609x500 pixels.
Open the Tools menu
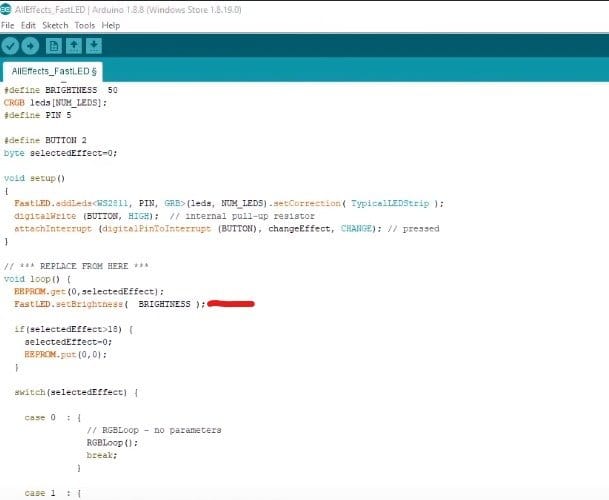click(85, 25)
